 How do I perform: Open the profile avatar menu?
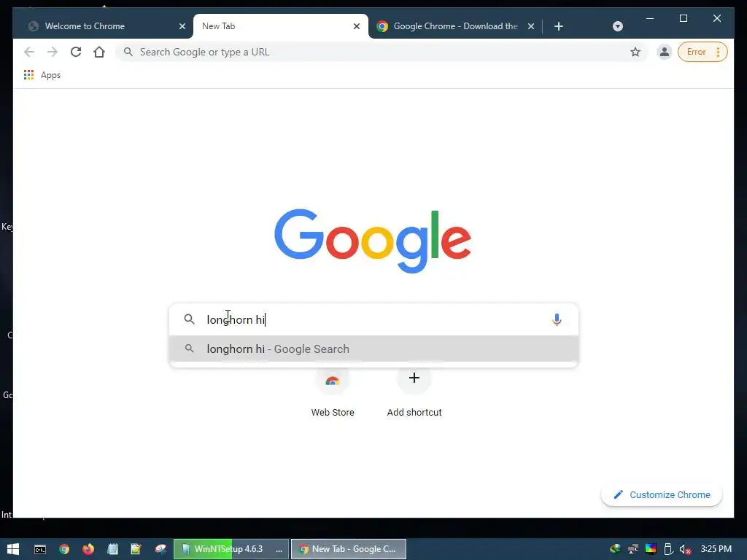click(664, 52)
